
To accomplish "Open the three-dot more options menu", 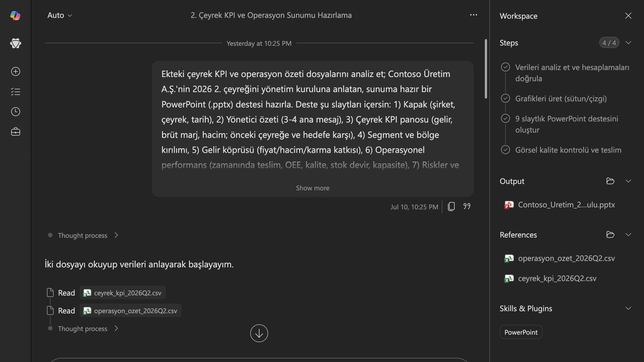I will tap(473, 15).
